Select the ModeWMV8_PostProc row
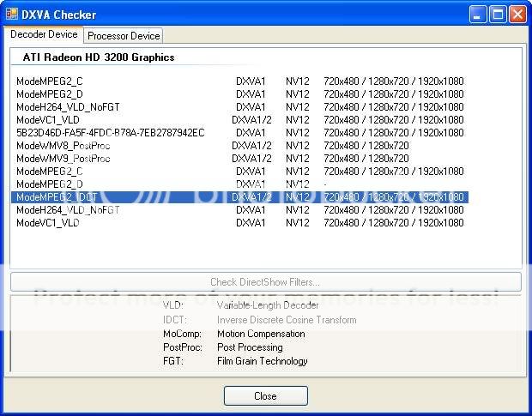This screenshot has width=532, height=416. pyautogui.click(x=240, y=146)
